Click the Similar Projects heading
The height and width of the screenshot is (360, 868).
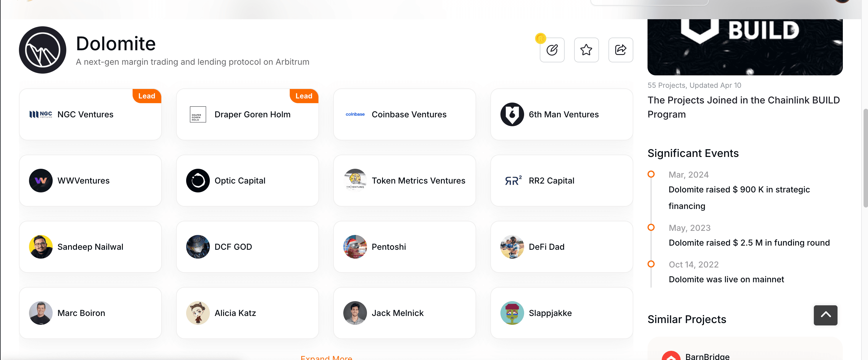coord(687,319)
